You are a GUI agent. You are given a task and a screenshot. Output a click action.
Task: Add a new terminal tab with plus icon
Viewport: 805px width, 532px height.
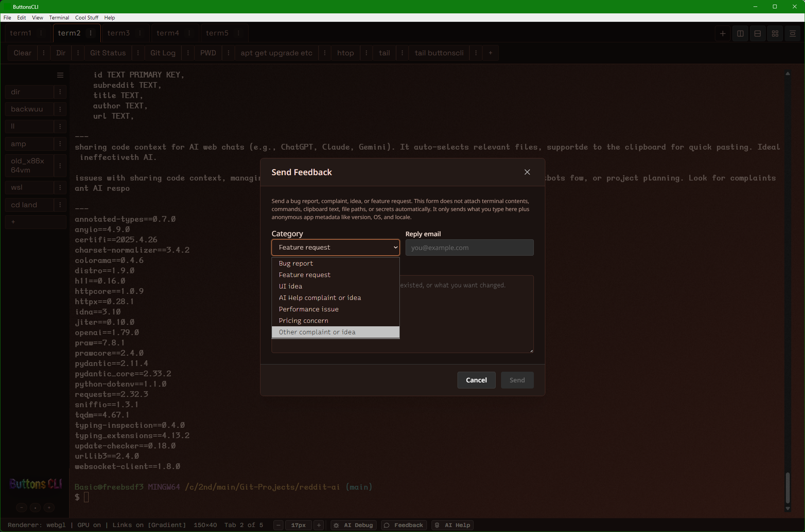[723, 34]
